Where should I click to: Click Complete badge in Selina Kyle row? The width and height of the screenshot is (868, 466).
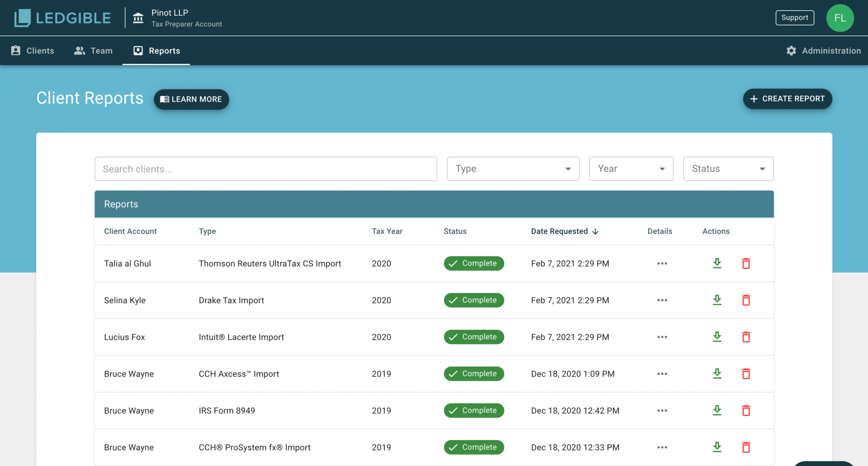point(474,300)
